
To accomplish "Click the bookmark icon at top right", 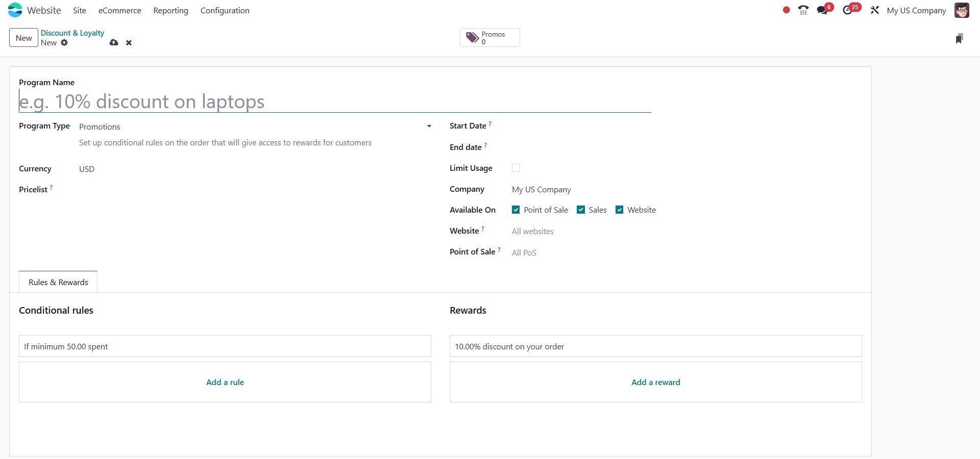I will point(959,38).
